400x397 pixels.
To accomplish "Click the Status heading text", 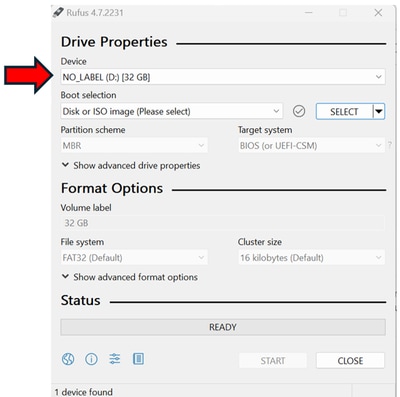I will coord(80,300).
